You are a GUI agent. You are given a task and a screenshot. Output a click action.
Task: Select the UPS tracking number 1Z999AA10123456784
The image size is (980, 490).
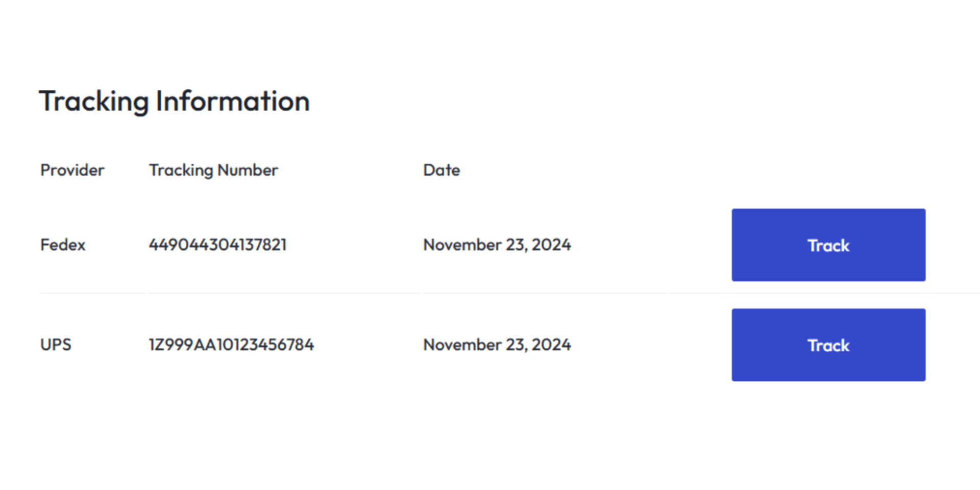pyautogui.click(x=231, y=345)
